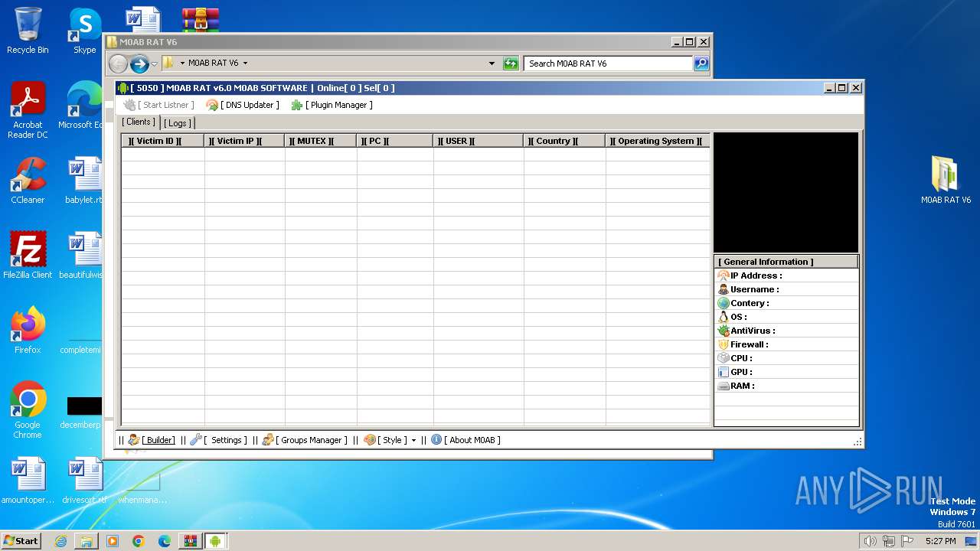The image size is (980, 551).
Task: Open the Builder from bottom bar
Action: 152,440
